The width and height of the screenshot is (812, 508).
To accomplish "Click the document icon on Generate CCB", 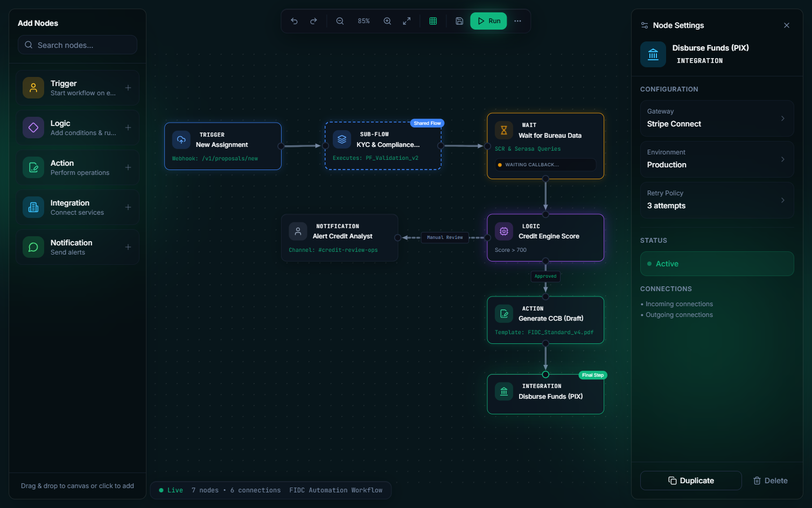I will (504, 313).
